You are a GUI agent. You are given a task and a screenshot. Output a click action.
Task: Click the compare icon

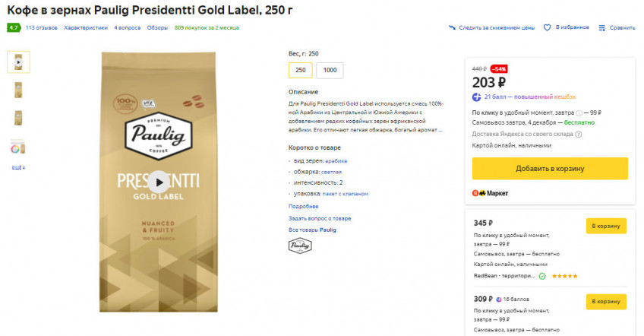[601, 27]
